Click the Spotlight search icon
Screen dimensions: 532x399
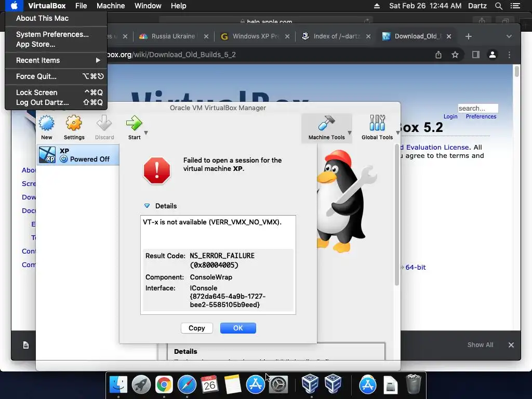coord(498,6)
